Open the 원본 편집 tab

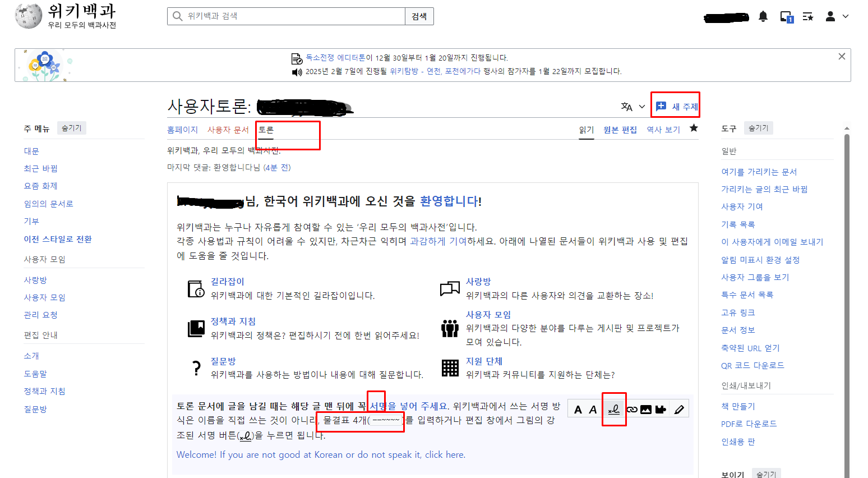pyautogui.click(x=620, y=130)
